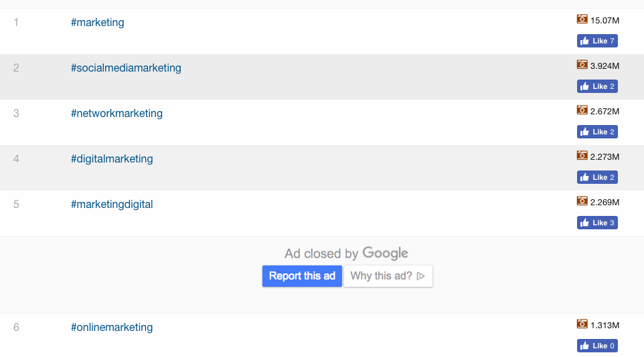Click the camera icon beside #marketing post count
The height and width of the screenshot is (357, 644).
pyautogui.click(x=582, y=19)
